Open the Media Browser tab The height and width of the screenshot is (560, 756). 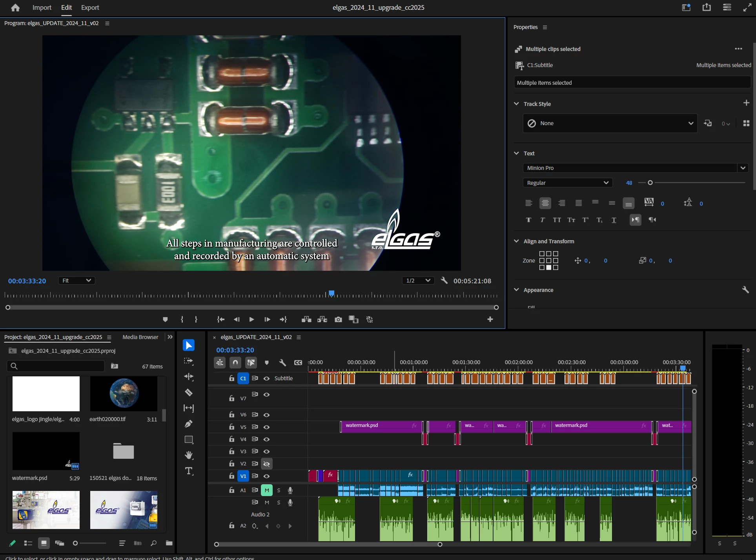(140, 337)
